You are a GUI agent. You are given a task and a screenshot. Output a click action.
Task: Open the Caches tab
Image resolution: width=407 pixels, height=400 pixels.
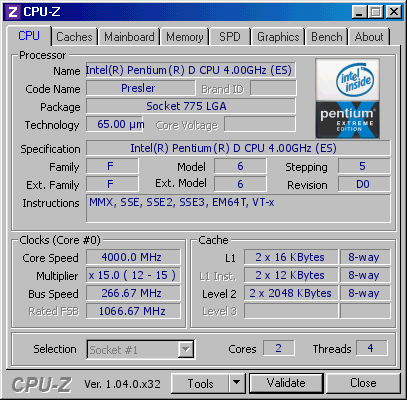point(74,37)
